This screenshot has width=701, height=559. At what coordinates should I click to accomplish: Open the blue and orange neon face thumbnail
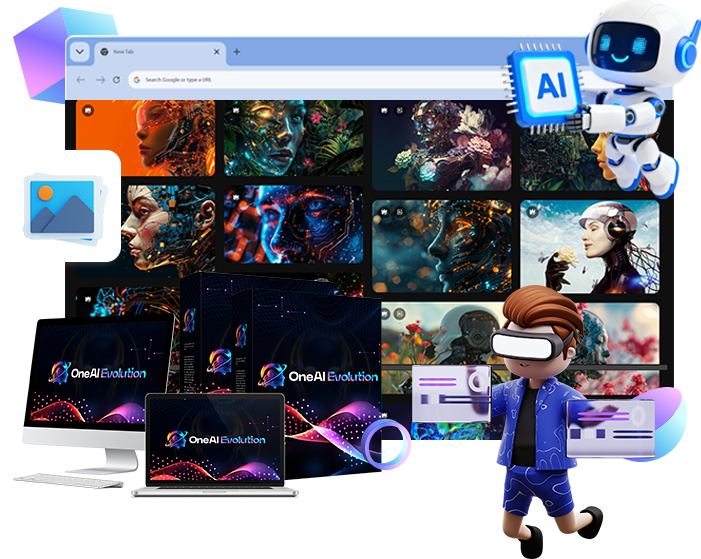pos(293,225)
